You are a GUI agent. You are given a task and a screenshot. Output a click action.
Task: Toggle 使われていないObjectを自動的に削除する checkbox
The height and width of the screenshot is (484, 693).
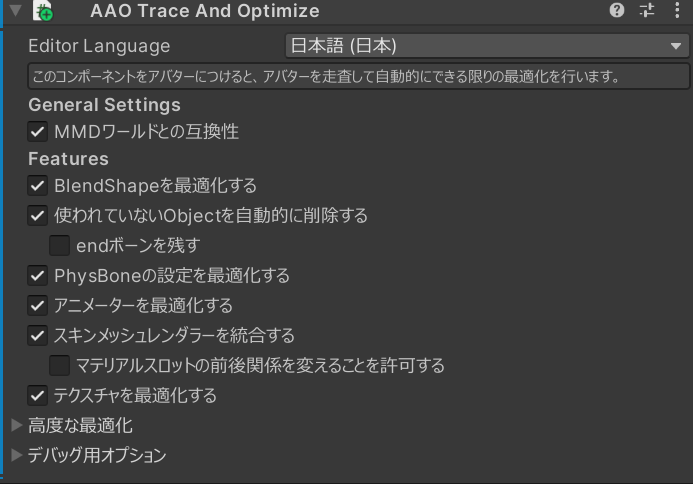38,215
